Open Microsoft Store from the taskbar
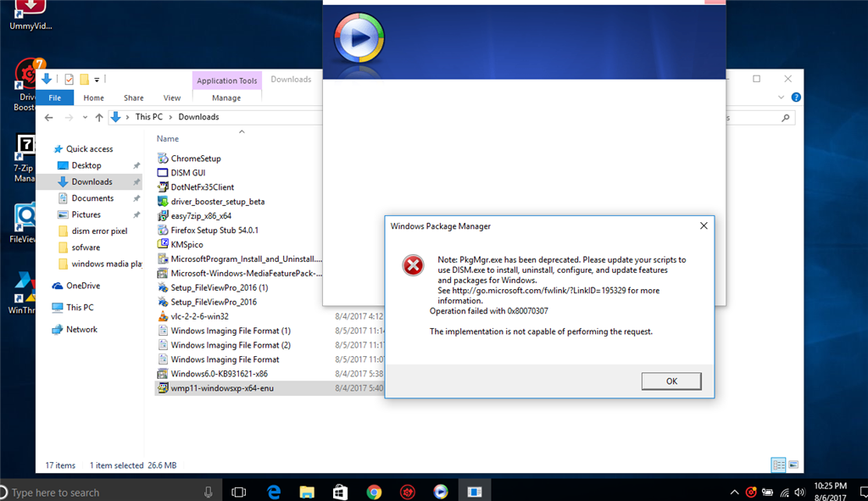Screen dimensions: 868x501 tap(340, 493)
